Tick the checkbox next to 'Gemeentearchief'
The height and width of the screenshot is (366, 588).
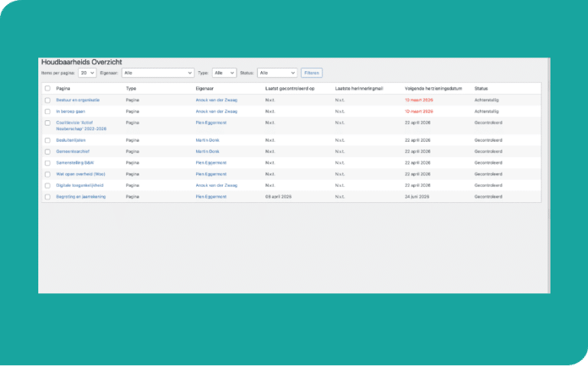[47, 152]
